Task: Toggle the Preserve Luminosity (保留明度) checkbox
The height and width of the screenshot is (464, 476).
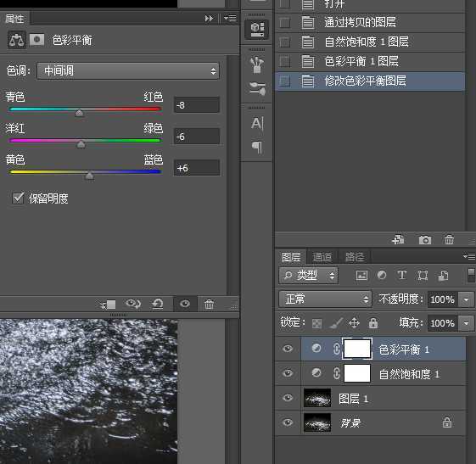Action: (18, 198)
